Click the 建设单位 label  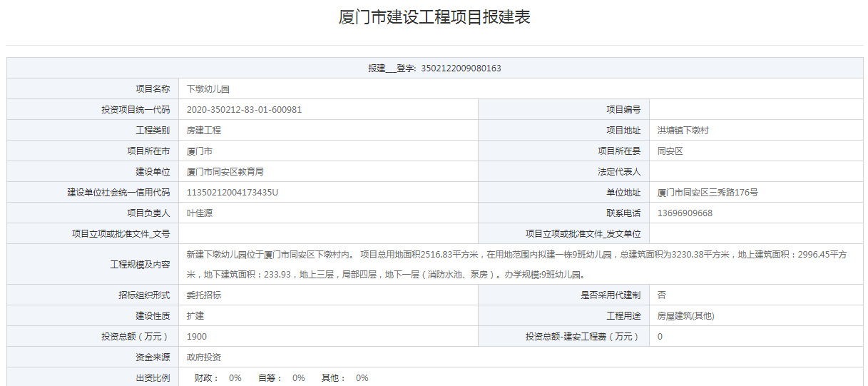(x=153, y=172)
